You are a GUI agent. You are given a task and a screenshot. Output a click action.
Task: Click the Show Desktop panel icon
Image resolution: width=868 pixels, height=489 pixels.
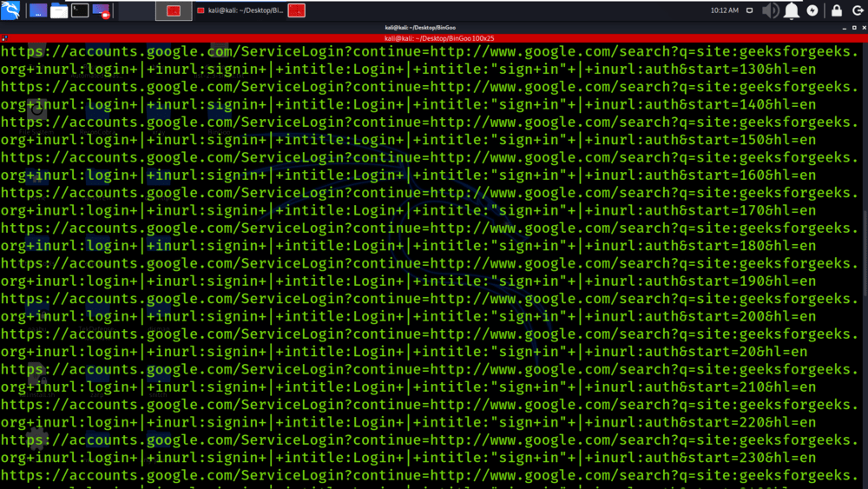pyautogui.click(x=38, y=10)
